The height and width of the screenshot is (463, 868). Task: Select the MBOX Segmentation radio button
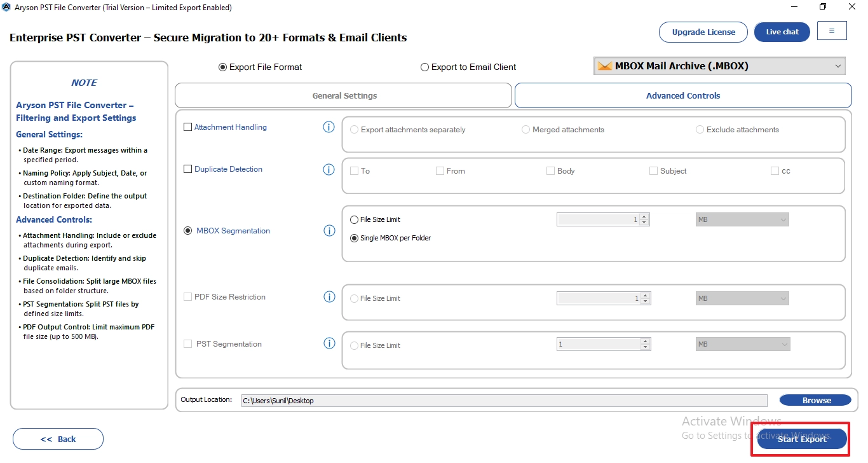coord(188,231)
